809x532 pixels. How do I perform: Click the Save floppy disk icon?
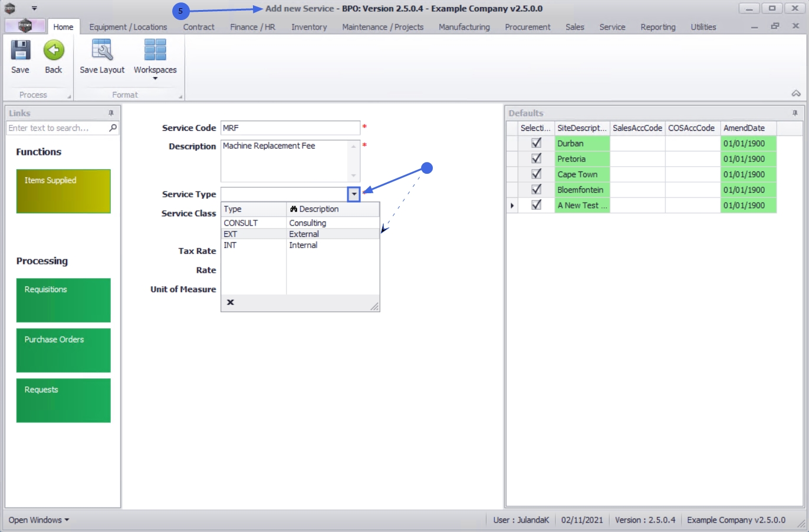click(20, 51)
